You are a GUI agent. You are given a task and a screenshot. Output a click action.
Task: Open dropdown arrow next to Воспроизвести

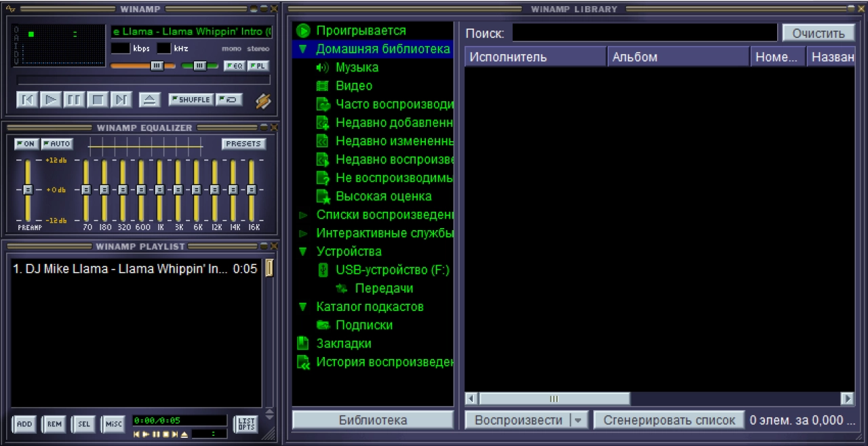click(x=578, y=420)
